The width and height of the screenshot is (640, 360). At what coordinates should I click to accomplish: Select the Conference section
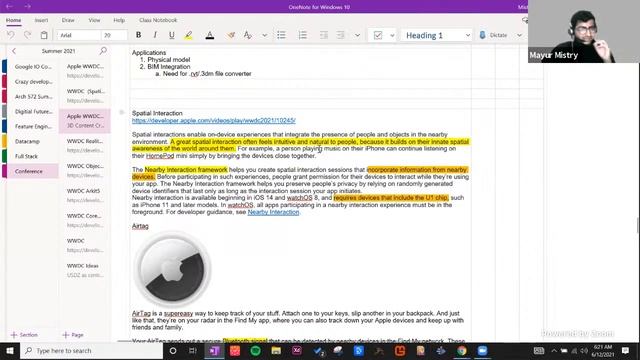[33, 171]
